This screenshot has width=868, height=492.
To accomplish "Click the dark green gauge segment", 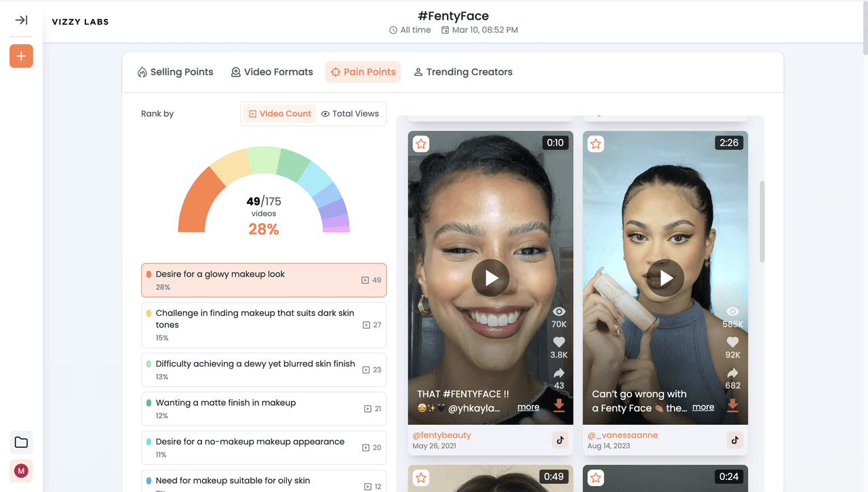I will [294, 165].
